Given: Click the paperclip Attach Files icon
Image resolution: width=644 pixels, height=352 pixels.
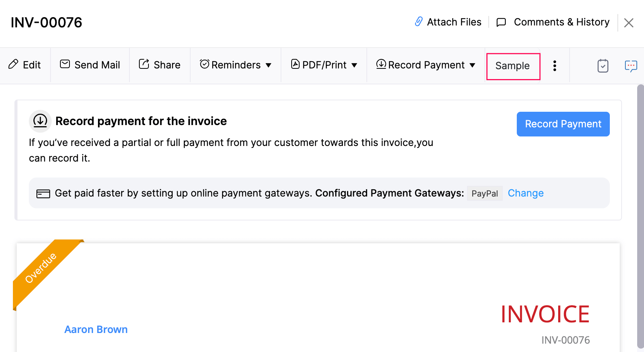Looking at the screenshot, I should click(x=418, y=22).
